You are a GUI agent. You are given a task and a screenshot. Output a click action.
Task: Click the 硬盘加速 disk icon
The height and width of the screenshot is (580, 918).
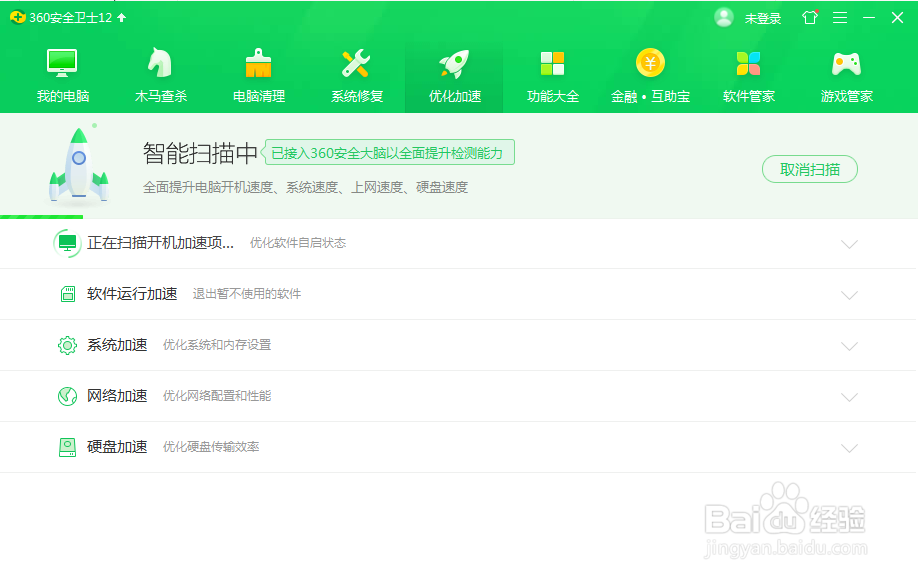67,447
